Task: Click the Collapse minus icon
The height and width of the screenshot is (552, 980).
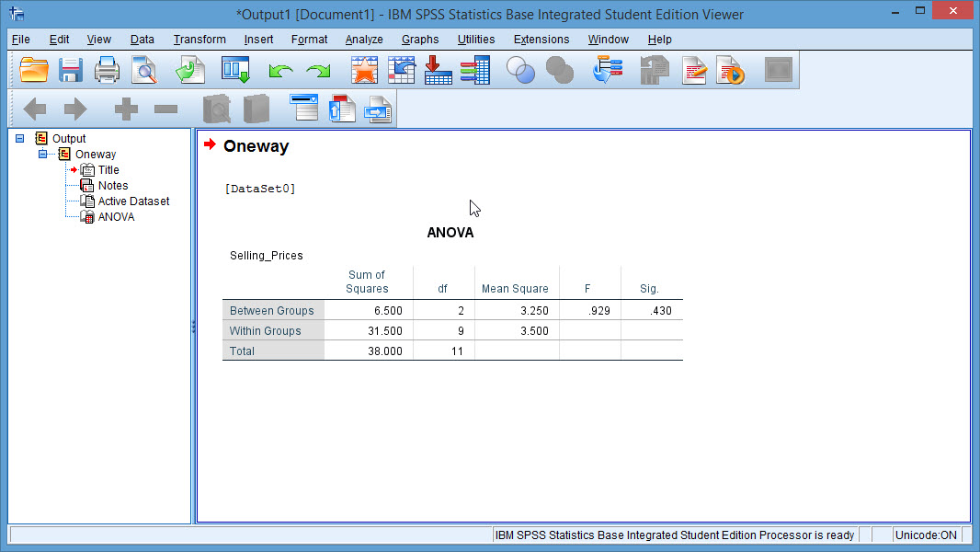Action: [165, 109]
